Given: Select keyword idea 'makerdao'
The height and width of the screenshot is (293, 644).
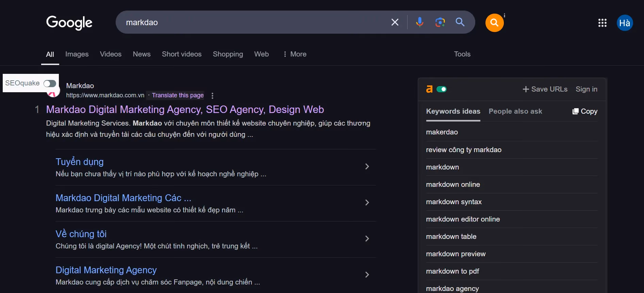Looking at the screenshot, I should pos(442,132).
